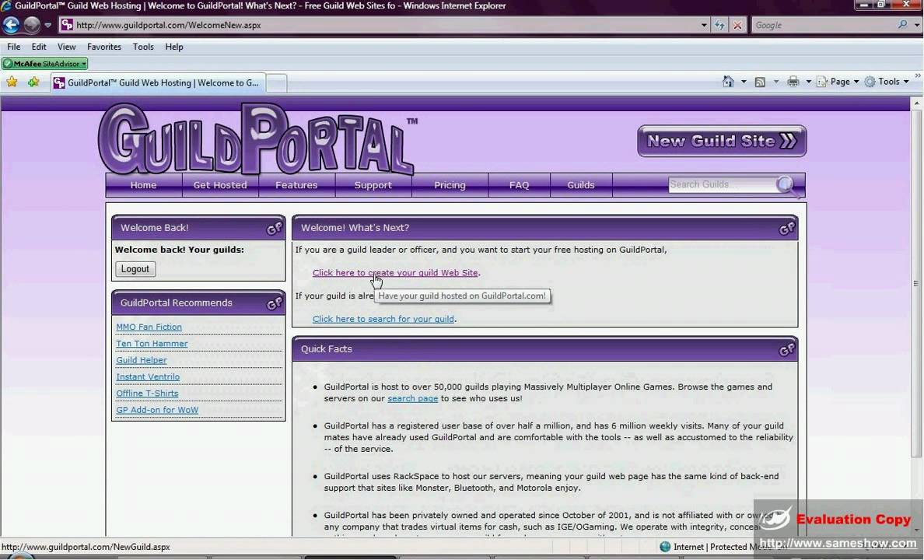
Task: Click the page vertical scrollbar thumb
Action: (916, 284)
